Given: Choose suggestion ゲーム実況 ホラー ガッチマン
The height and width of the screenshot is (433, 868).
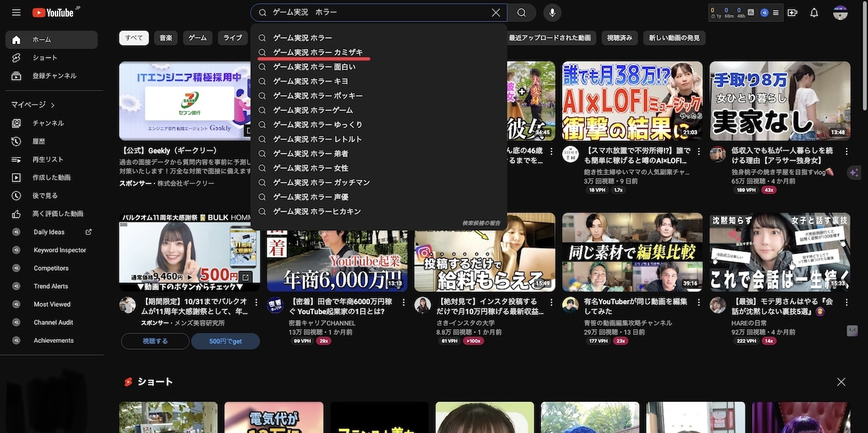Looking at the screenshot, I should click(x=379, y=183).
